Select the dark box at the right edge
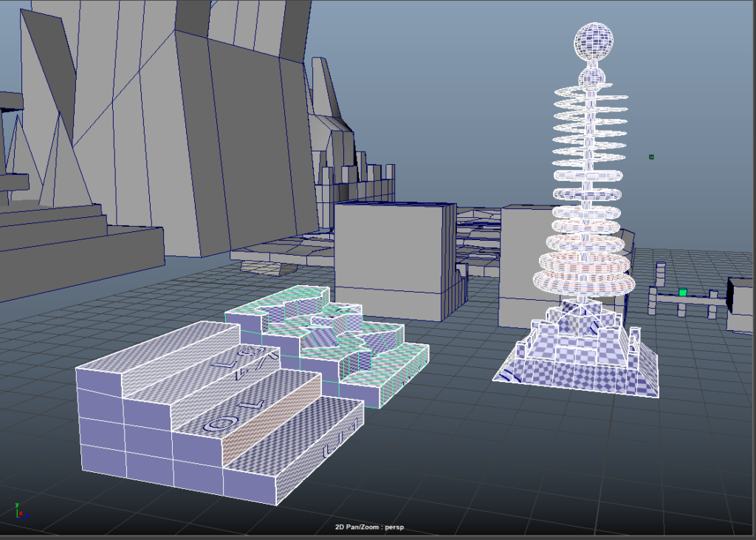The width and height of the screenshot is (756, 540). pos(740,303)
